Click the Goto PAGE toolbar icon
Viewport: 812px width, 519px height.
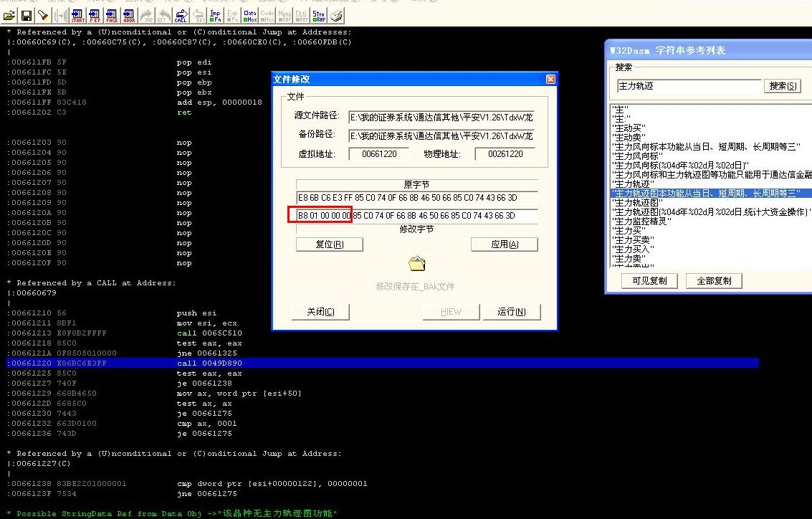point(112,15)
